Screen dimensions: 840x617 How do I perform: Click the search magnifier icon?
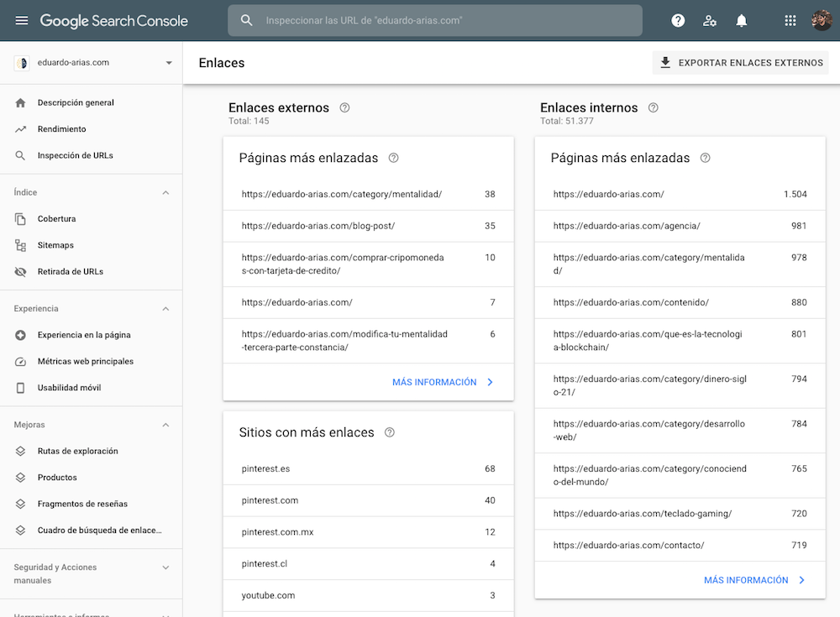(246, 20)
